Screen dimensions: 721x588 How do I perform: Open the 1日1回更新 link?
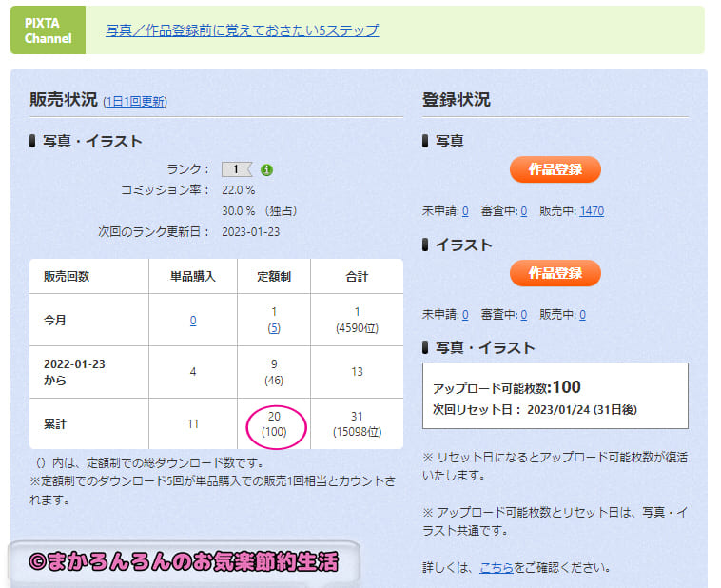[135, 101]
